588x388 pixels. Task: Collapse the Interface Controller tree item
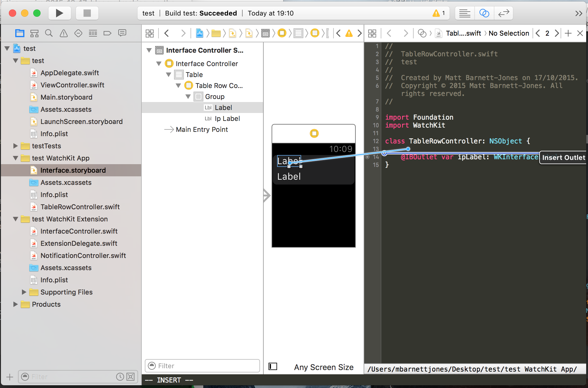[159, 64]
